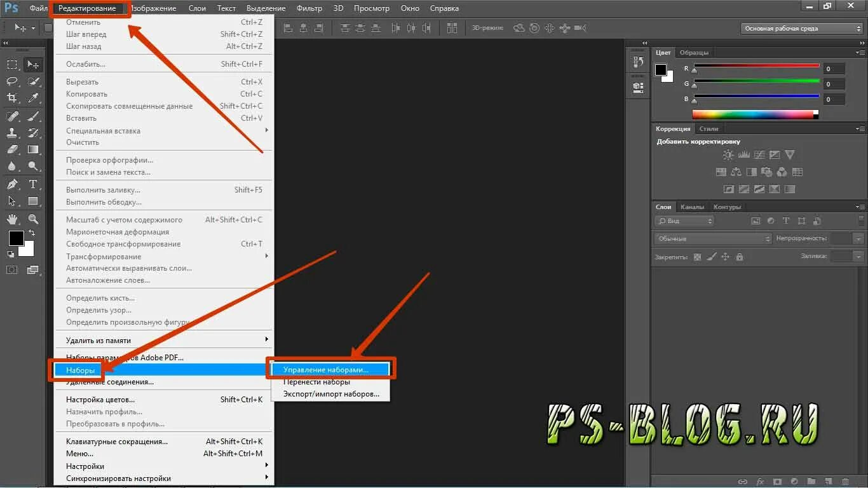Screen dimensions: 868x488
Task: Choose Перенести наборы menu entry
Action: tap(330, 382)
